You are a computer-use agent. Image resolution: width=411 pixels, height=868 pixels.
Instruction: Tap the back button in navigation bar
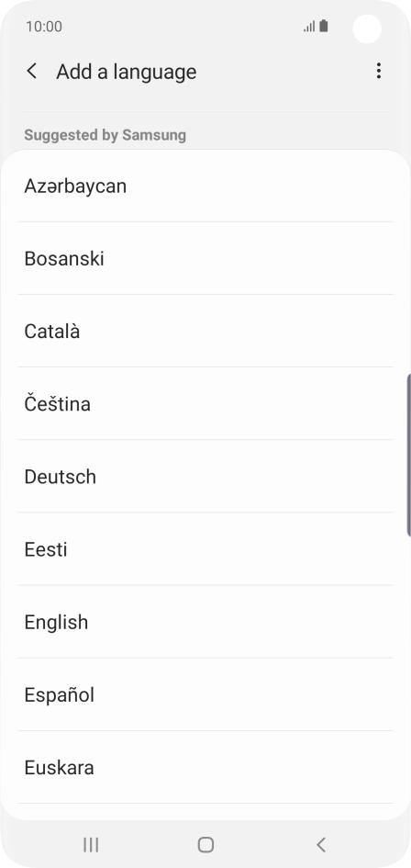[x=321, y=844]
